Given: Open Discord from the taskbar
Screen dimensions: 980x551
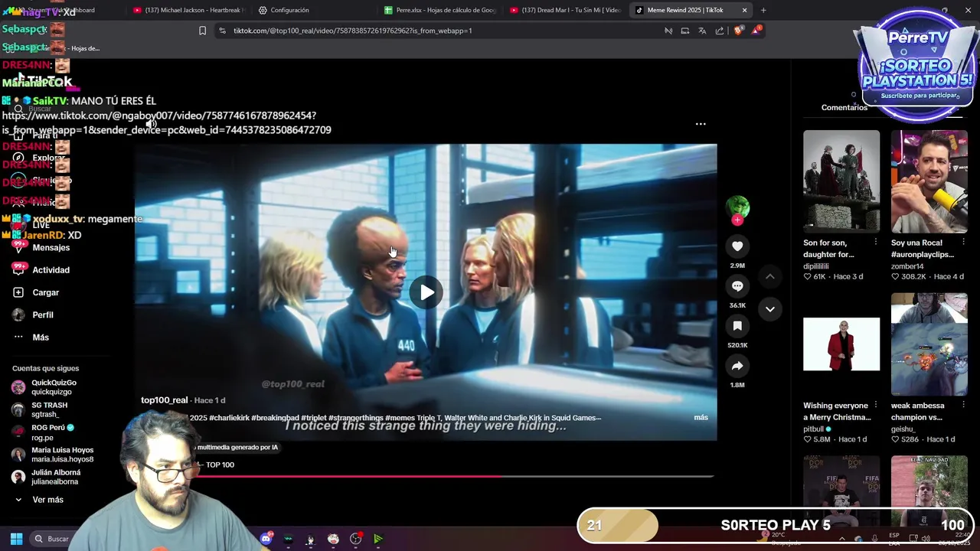Looking at the screenshot, I should 266,539.
